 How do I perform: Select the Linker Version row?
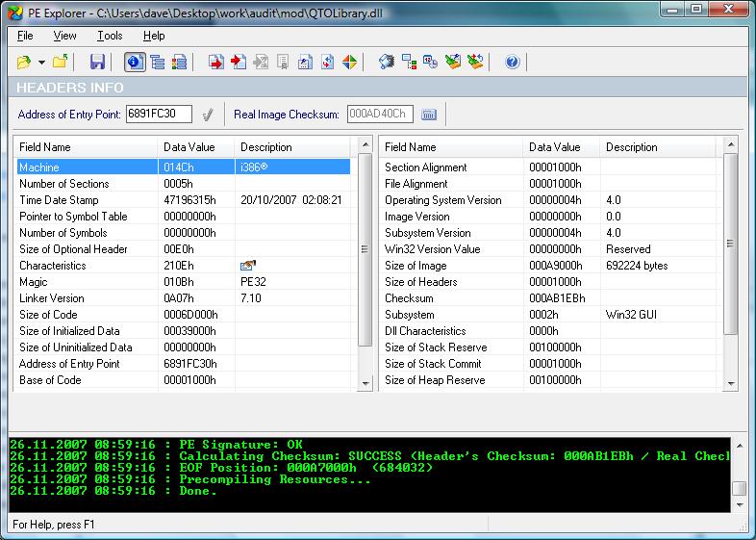(184, 298)
